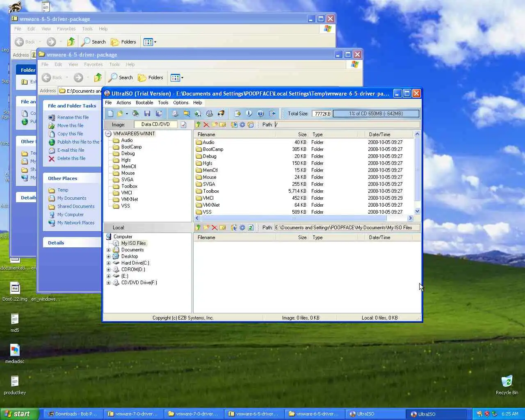
Task: Click the Mount to virtual drive icon
Action: point(210,114)
